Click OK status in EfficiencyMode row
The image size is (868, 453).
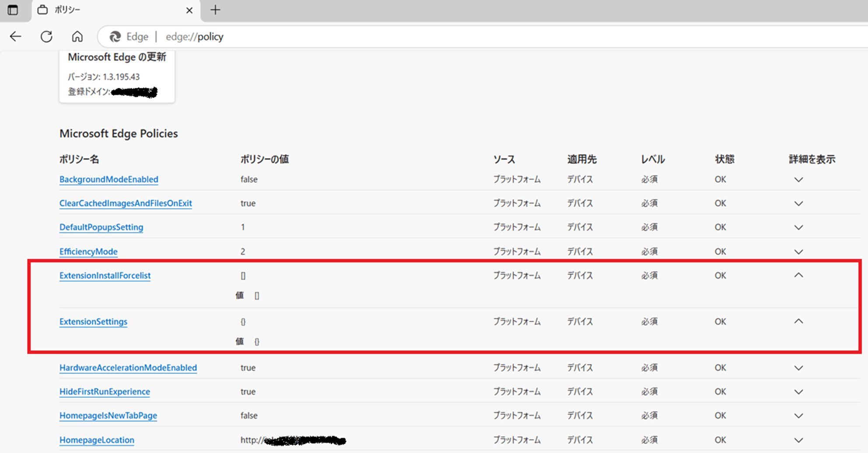point(720,251)
